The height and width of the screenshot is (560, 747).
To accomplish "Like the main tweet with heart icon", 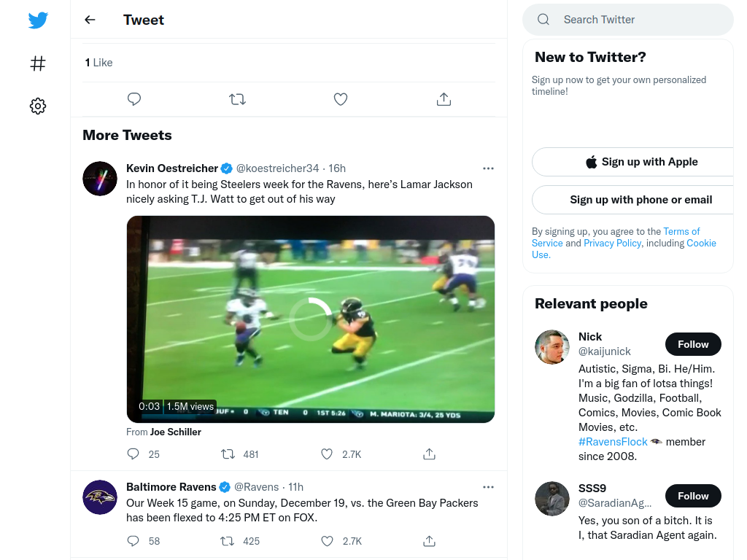I will point(341,99).
